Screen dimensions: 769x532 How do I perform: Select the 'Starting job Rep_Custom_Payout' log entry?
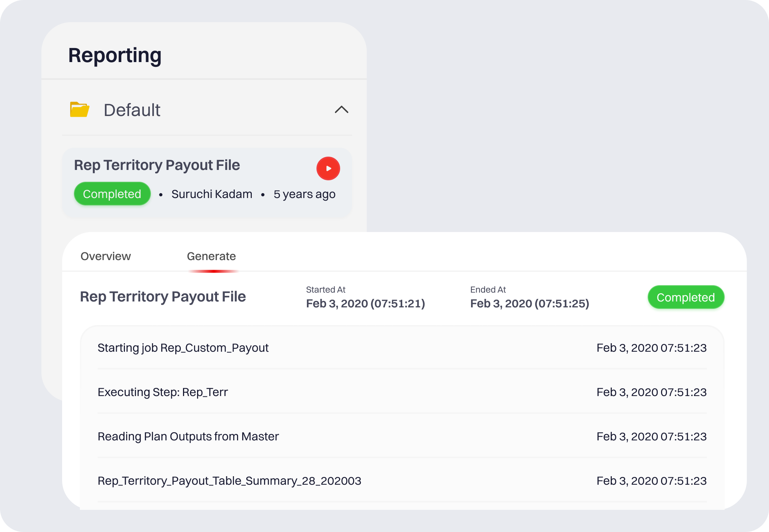[x=183, y=348]
